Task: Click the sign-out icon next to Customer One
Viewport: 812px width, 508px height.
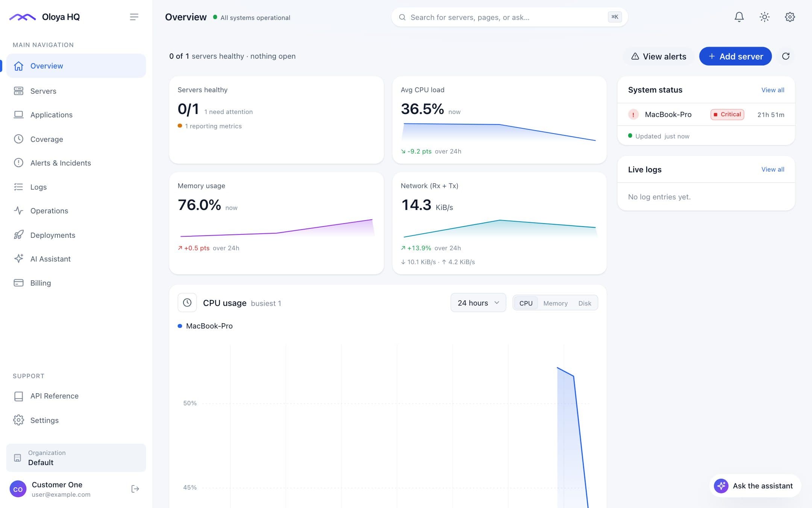Action: [135, 489]
